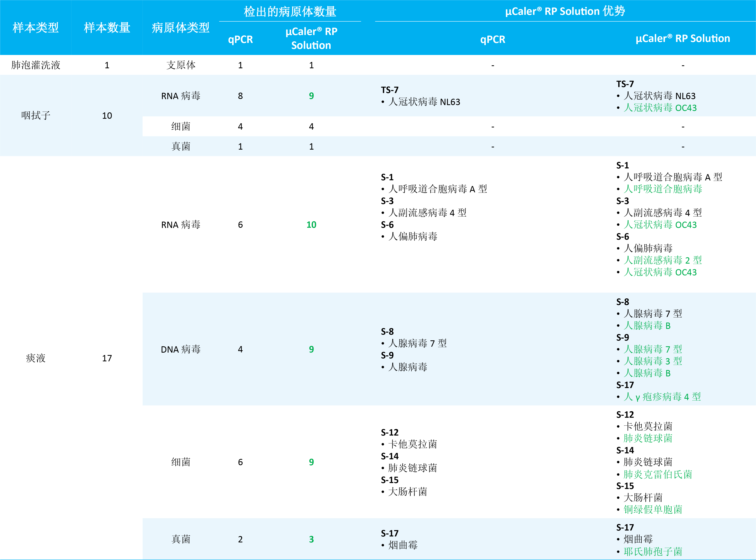Click the green 3 in 真菌 row
This screenshot has width=756, height=560.
pyautogui.click(x=311, y=539)
